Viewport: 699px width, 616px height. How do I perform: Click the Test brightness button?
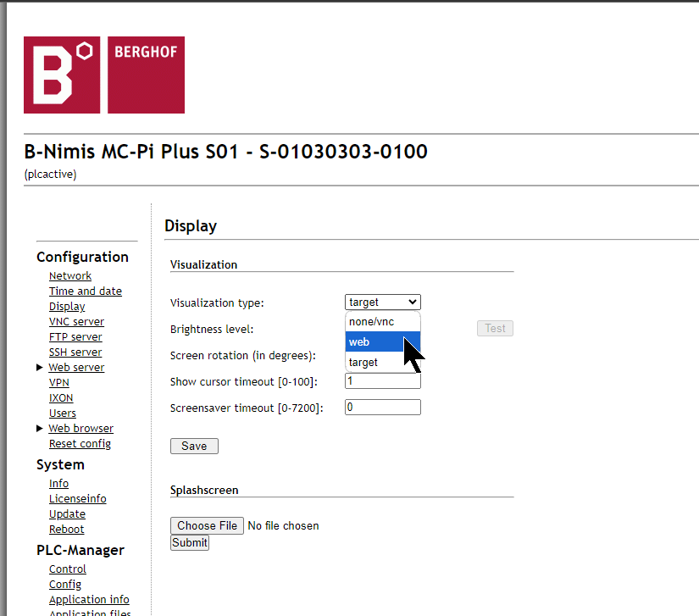pos(495,329)
